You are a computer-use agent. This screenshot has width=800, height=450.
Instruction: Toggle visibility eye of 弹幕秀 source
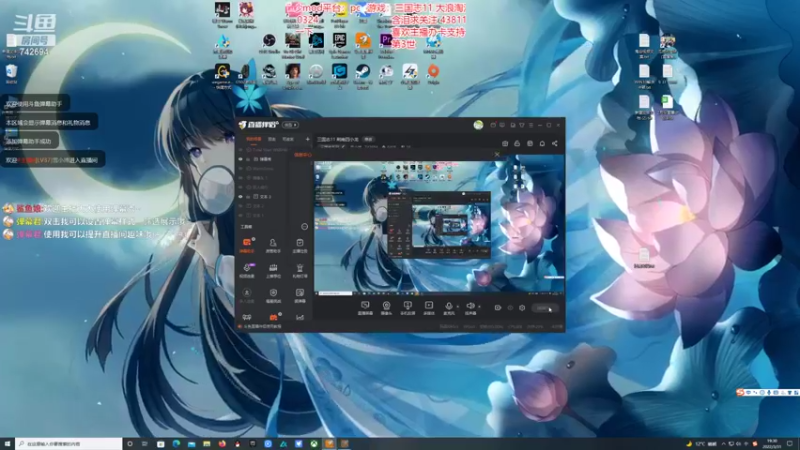tap(241, 159)
